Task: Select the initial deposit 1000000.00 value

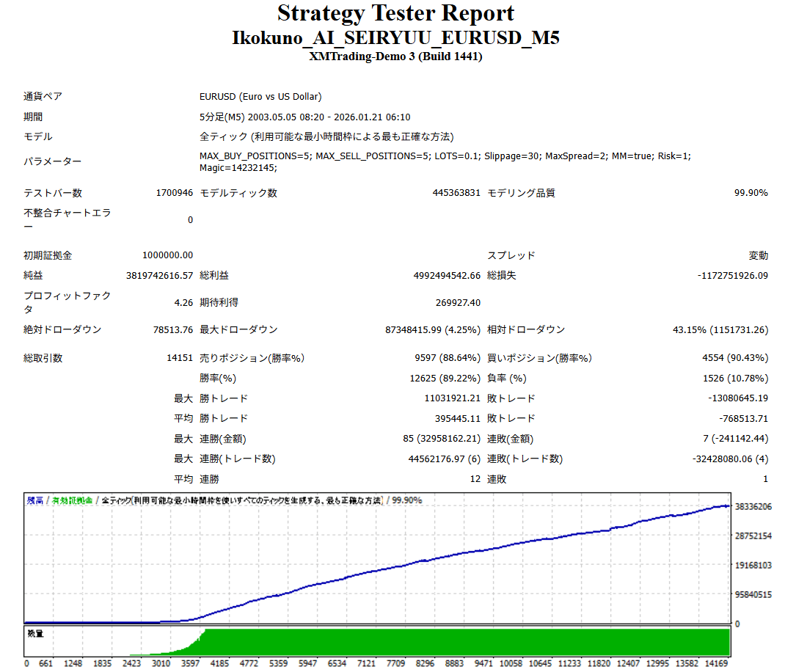Action: 167,255
